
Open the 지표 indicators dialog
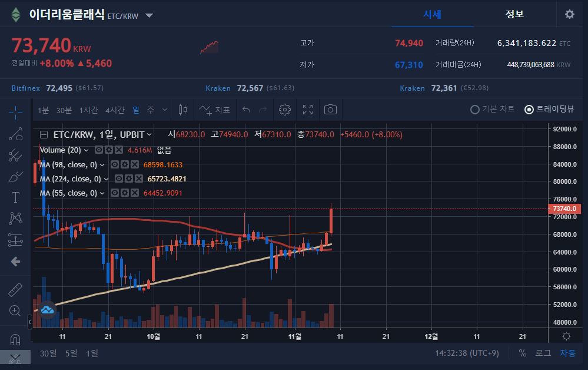pyautogui.click(x=214, y=110)
